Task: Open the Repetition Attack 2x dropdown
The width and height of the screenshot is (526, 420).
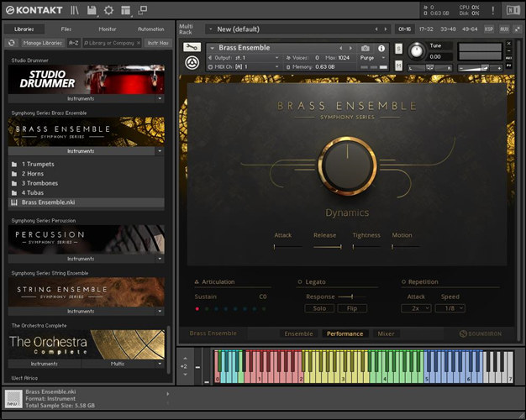Action: [416, 308]
